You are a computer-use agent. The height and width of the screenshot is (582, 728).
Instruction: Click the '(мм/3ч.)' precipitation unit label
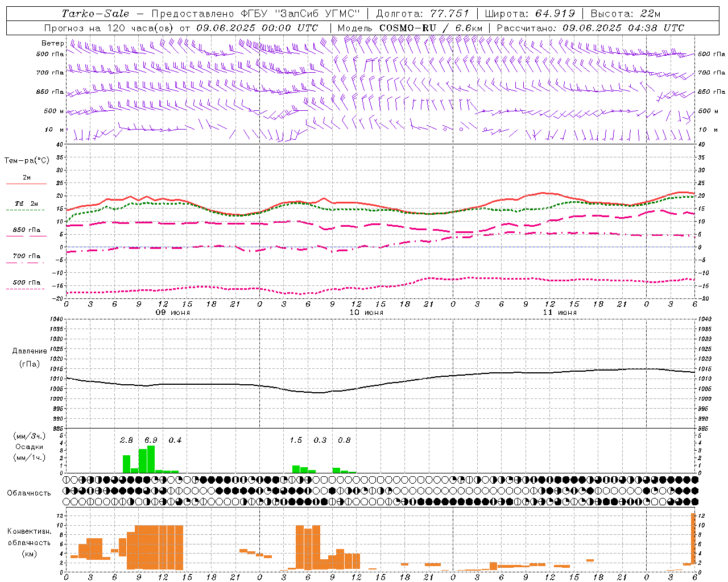point(29,436)
